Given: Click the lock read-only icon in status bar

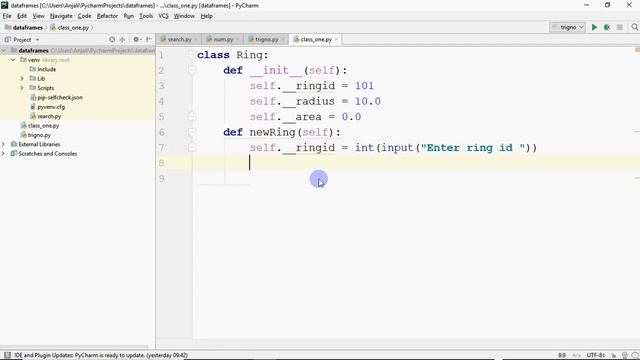Looking at the screenshot, I should (x=613, y=356).
